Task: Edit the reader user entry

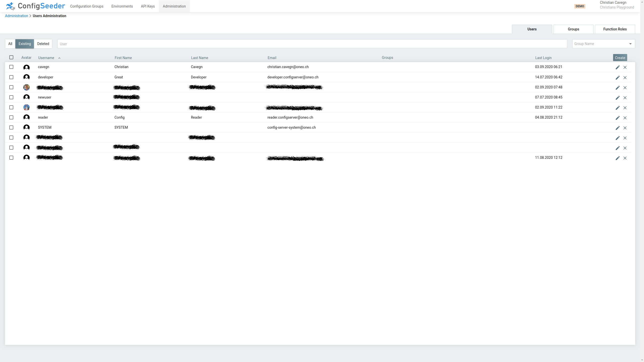Action: 618,118
